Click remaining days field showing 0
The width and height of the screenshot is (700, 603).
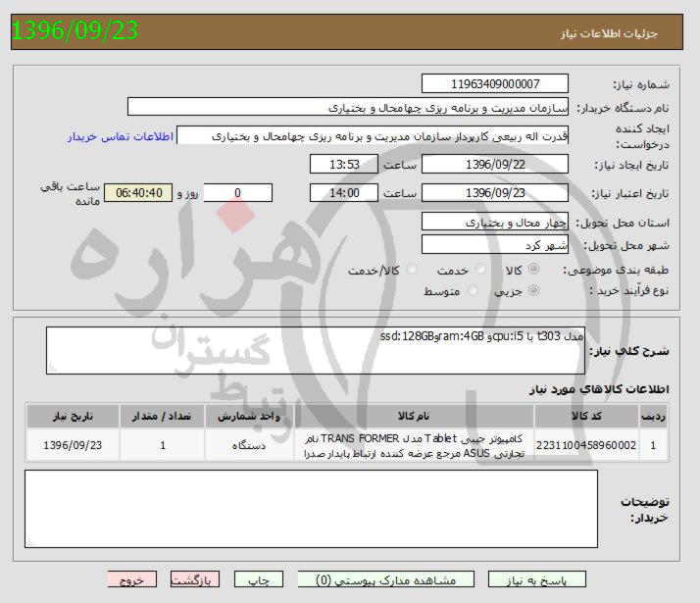[x=237, y=193]
